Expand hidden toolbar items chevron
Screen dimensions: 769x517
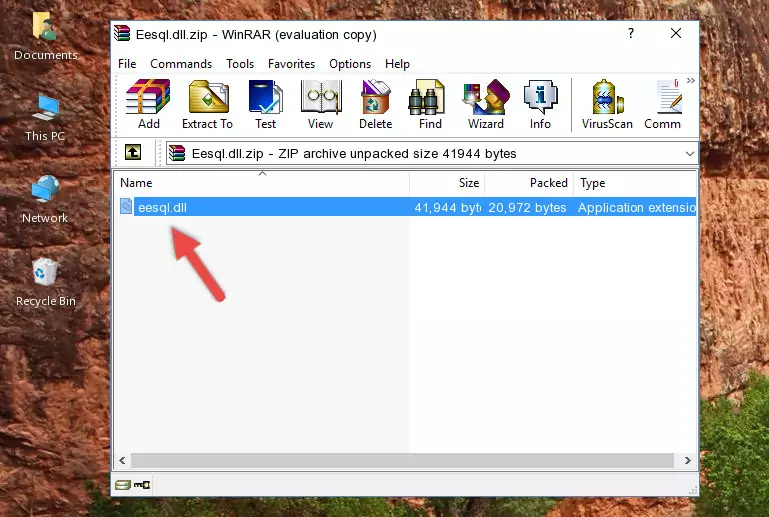click(x=691, y=81)
